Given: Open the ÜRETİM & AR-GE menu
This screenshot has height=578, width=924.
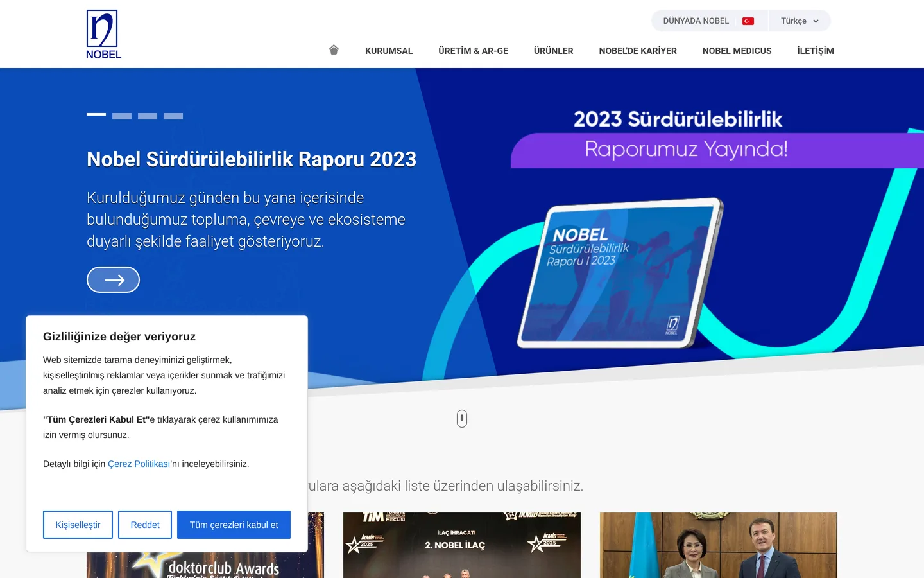Looking at the screenshot, I should click(x=474, y=51).
